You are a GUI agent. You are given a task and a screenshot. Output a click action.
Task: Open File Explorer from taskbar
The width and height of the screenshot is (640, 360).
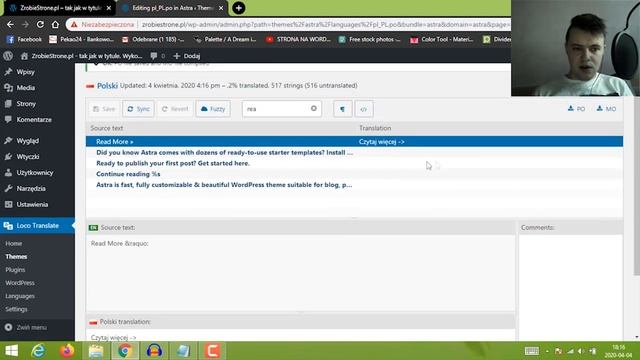coord(96,351)
